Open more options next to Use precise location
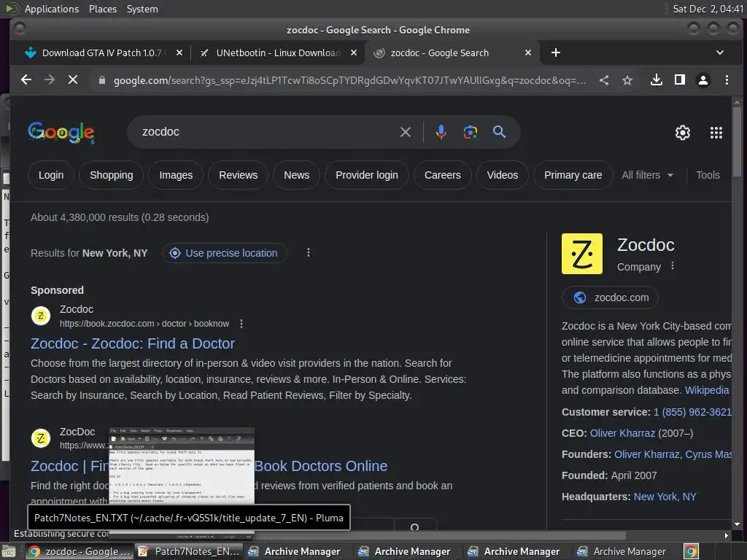The image size is (747, 560). tap(309, 252)
